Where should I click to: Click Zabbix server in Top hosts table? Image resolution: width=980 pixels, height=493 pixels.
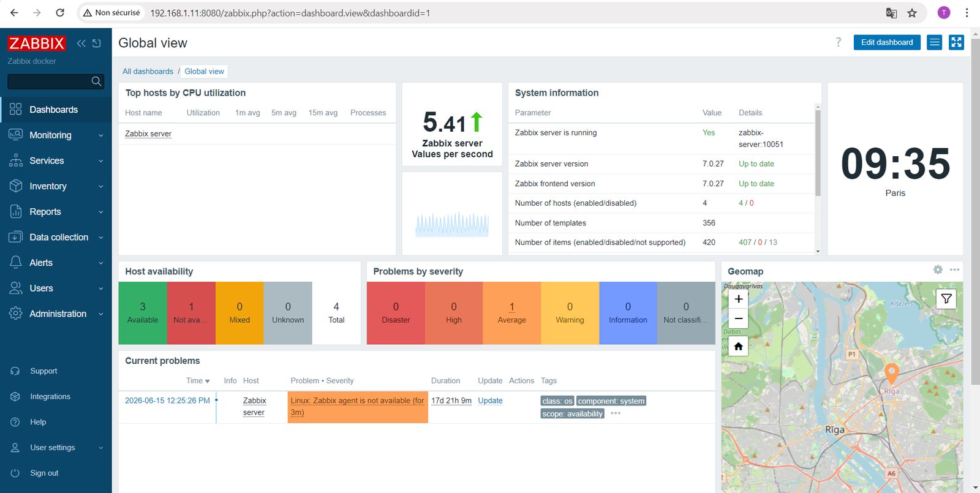coord(148,134)
